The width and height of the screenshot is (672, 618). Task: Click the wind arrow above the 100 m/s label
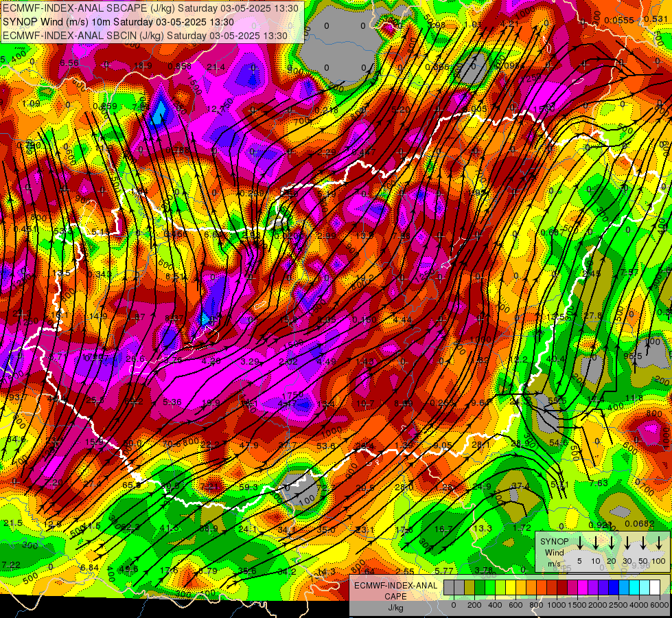(659, 543)
